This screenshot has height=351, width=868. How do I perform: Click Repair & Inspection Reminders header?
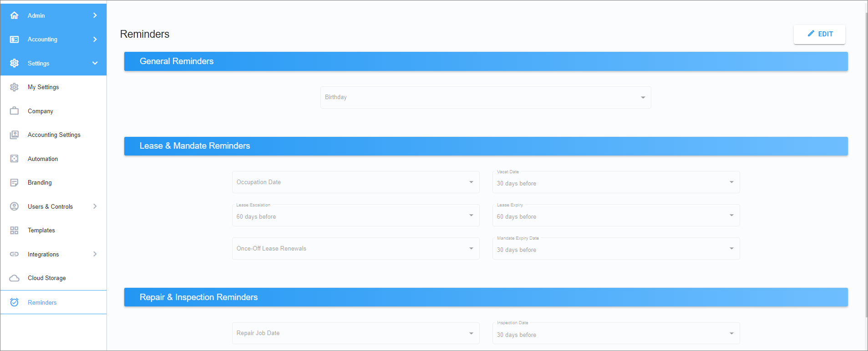point(486,297)
